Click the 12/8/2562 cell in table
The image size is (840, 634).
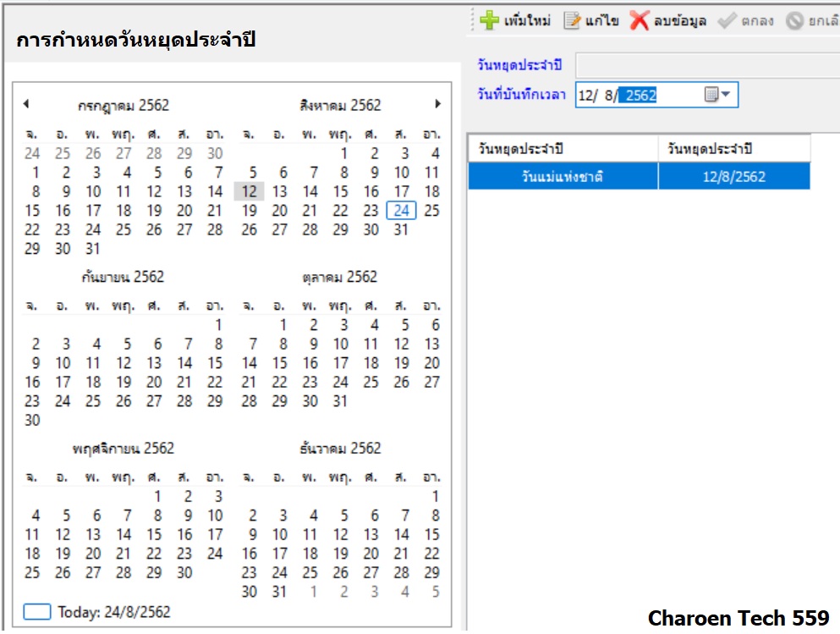click(x=733, y=176)
